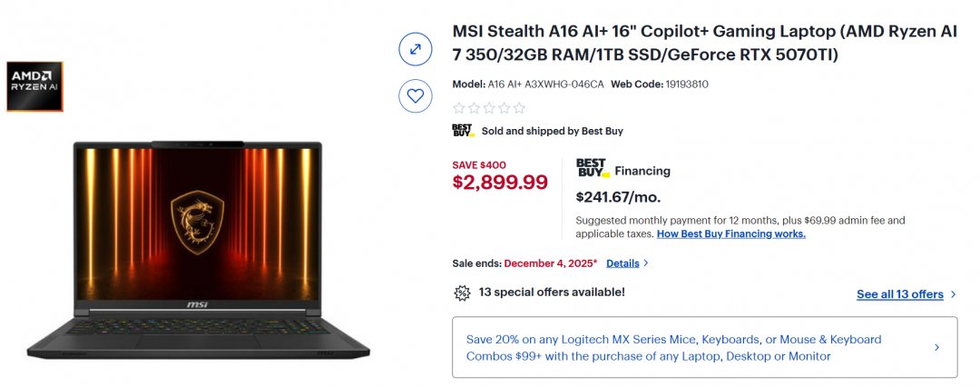Select the Logitech MX Series 20% offer text
This screenshot has width=980, height=387.
click(673, 347)
